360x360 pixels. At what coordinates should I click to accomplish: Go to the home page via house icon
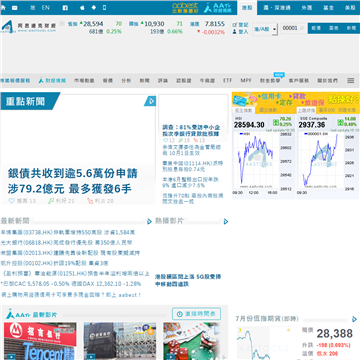(x=3, y=8)
